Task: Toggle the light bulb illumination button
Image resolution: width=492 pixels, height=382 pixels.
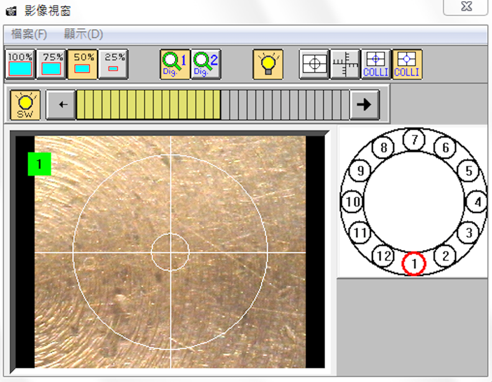Action: (x=268, y=64)
